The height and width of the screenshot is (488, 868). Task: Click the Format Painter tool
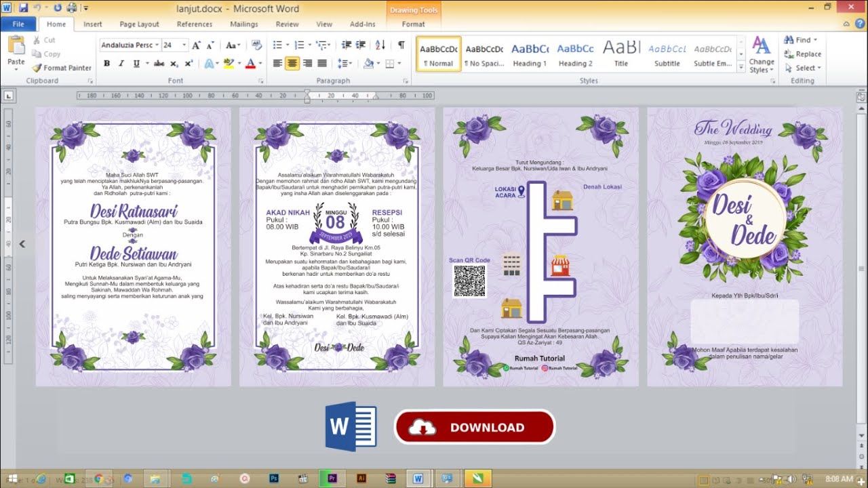tap(62, 68)
